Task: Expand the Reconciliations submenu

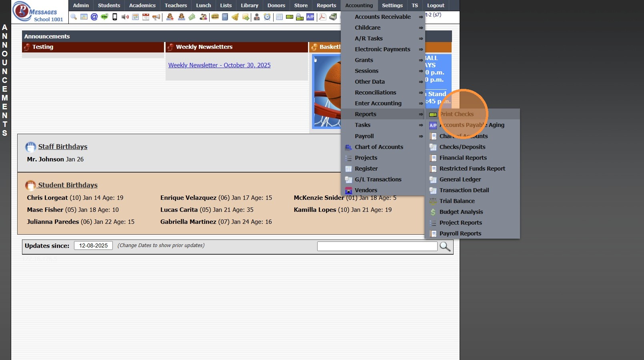Action: pos(383,93)
